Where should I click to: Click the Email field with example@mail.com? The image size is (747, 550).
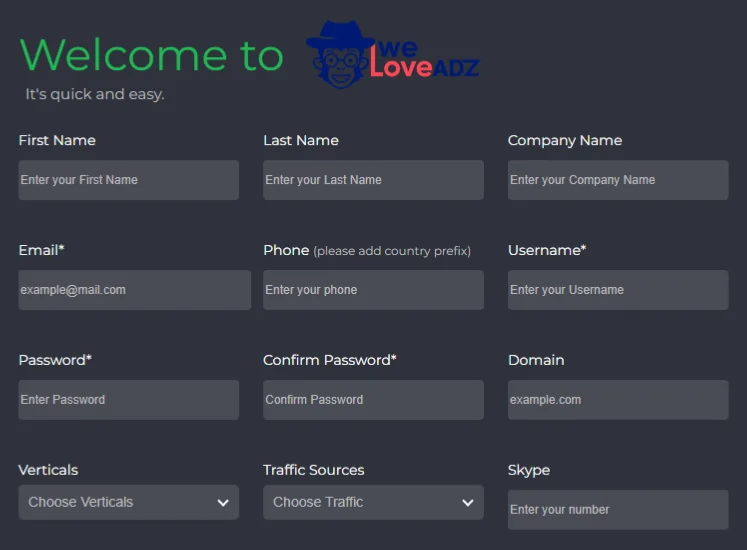pos(134,290)
